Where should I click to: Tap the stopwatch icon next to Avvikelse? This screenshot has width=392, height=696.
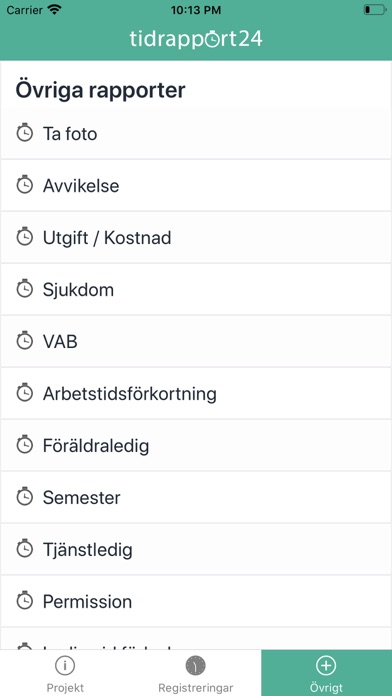[24, 185]
